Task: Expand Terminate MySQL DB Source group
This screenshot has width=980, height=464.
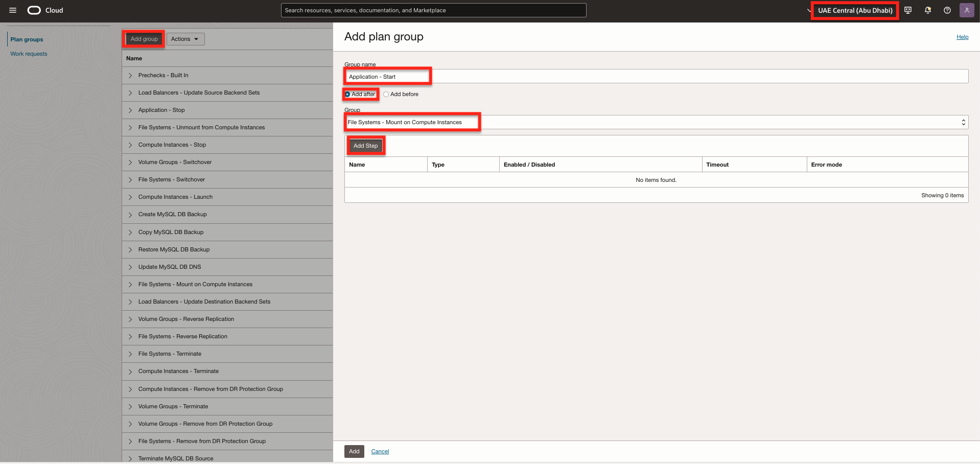Action: pyautogui.click(x=130, y=459)
